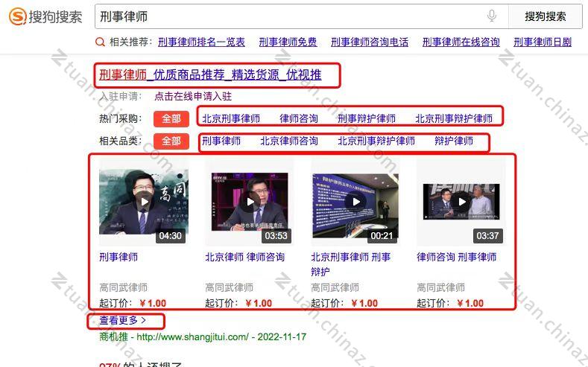Viewport: 588px width, 367px height.
Task: Click 高同武律师 under the 03:53 video
Action: coord(229,287)
